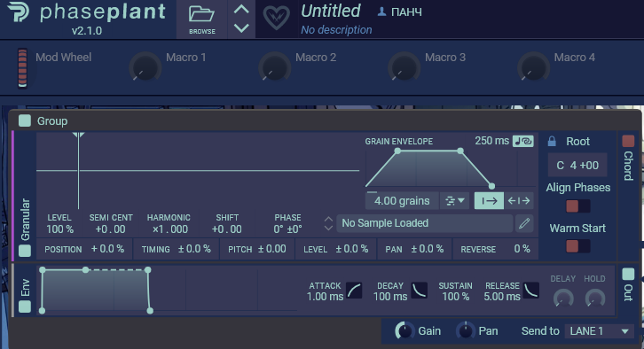The height and width of the screenshot is (349, 644).
Task: Click the Gain knob
Action: click(x=404, y=330)
